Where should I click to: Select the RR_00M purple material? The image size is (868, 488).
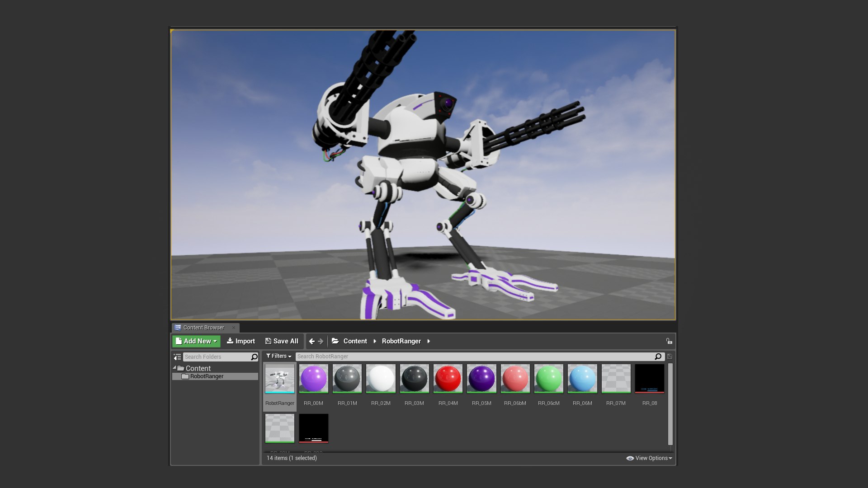[313, 379]
